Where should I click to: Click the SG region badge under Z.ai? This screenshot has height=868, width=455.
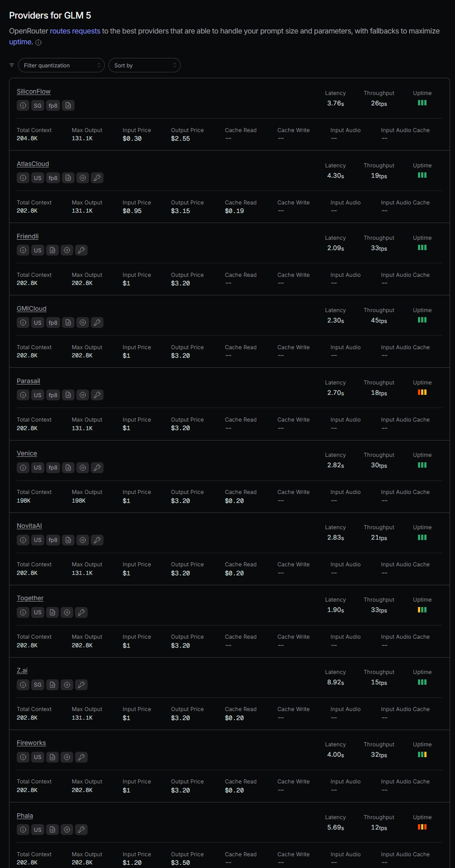coord(38,684)
